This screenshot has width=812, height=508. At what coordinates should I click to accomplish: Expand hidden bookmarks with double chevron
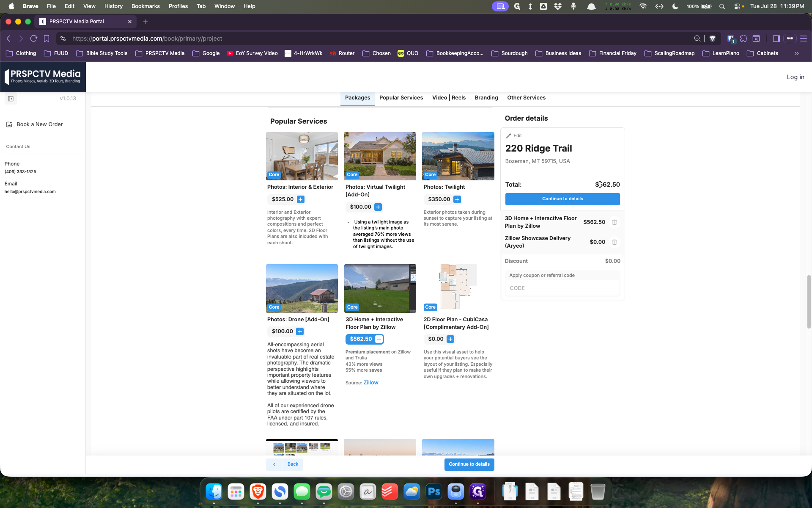point(796,53)
